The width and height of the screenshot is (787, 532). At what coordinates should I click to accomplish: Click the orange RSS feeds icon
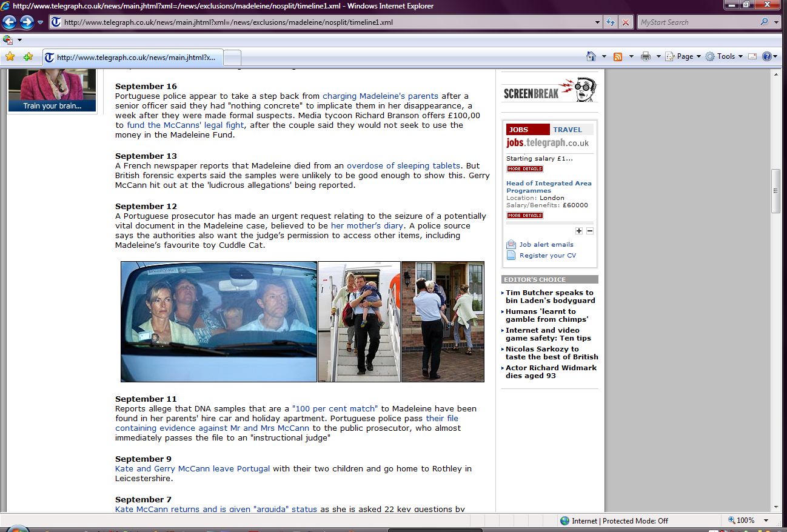point(618,56)
